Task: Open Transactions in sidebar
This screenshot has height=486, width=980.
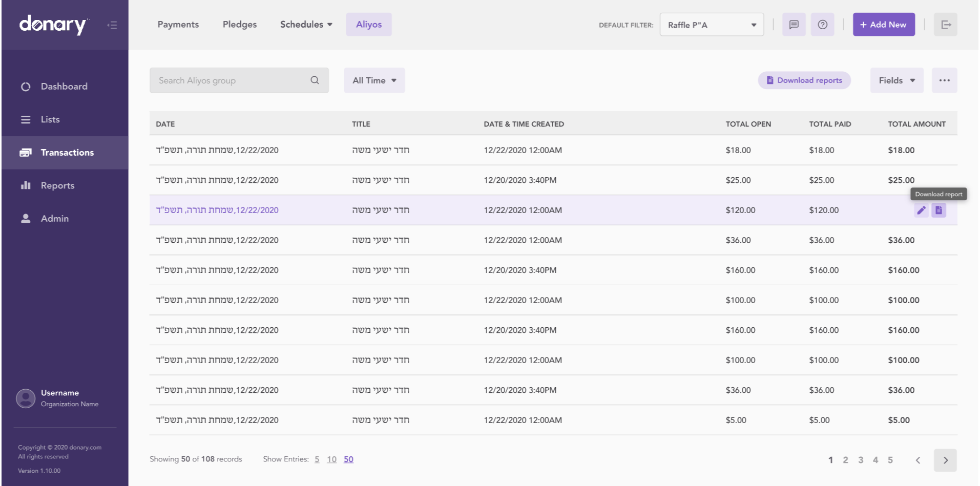Action: [x=65, y=153]
